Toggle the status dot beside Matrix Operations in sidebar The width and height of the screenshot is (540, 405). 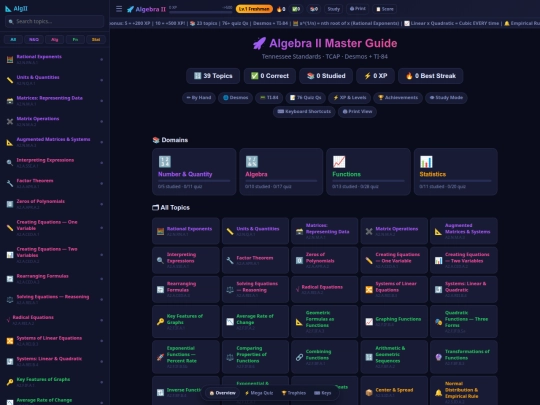point(102,122)
